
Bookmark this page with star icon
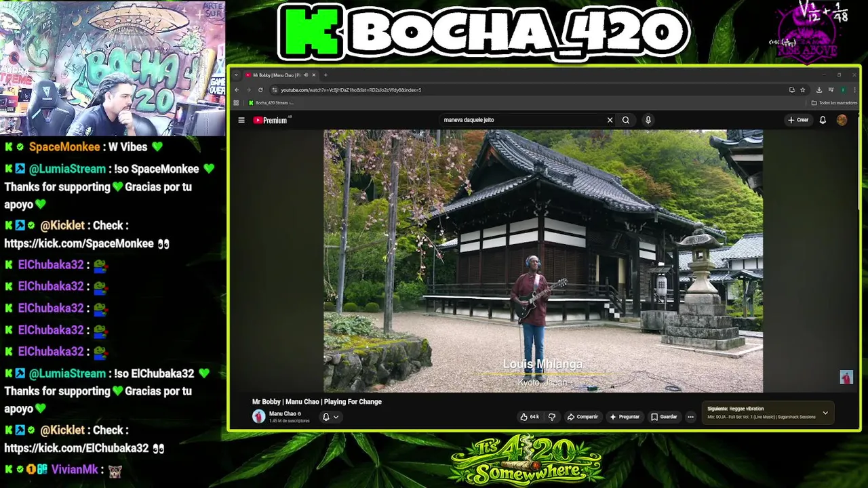pyautogui.click(x=802, y=89)
